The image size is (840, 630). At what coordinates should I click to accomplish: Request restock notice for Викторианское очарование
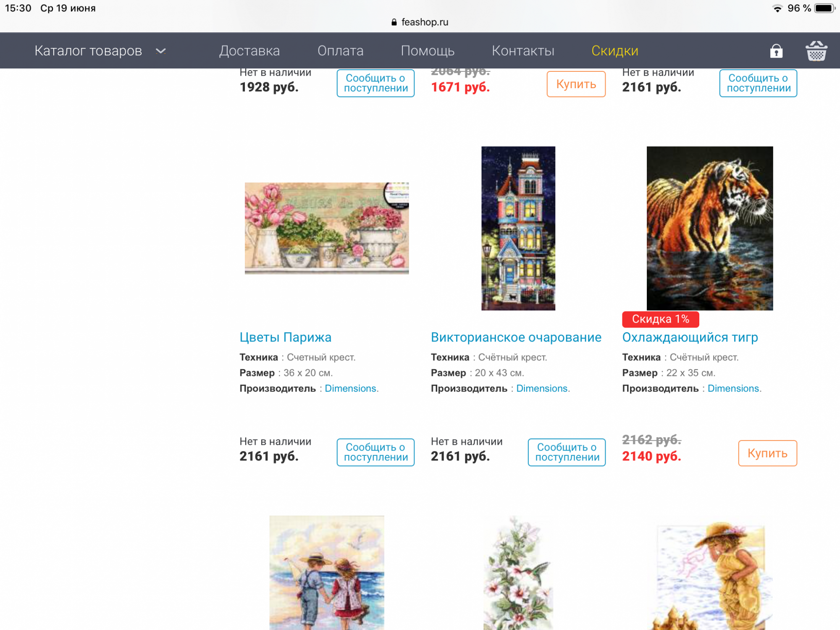[x=567, y=452]
